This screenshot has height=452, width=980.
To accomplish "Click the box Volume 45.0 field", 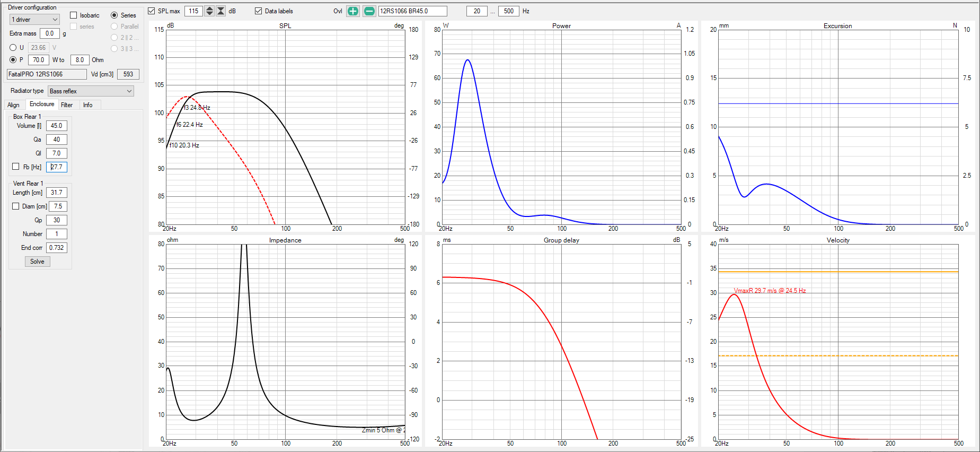I will 57,126.
